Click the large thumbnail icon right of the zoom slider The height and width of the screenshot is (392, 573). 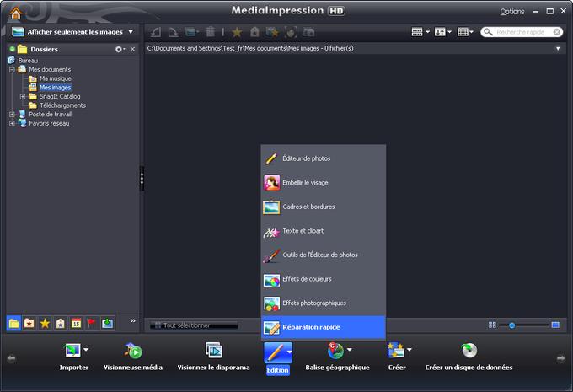coord(555,325)
